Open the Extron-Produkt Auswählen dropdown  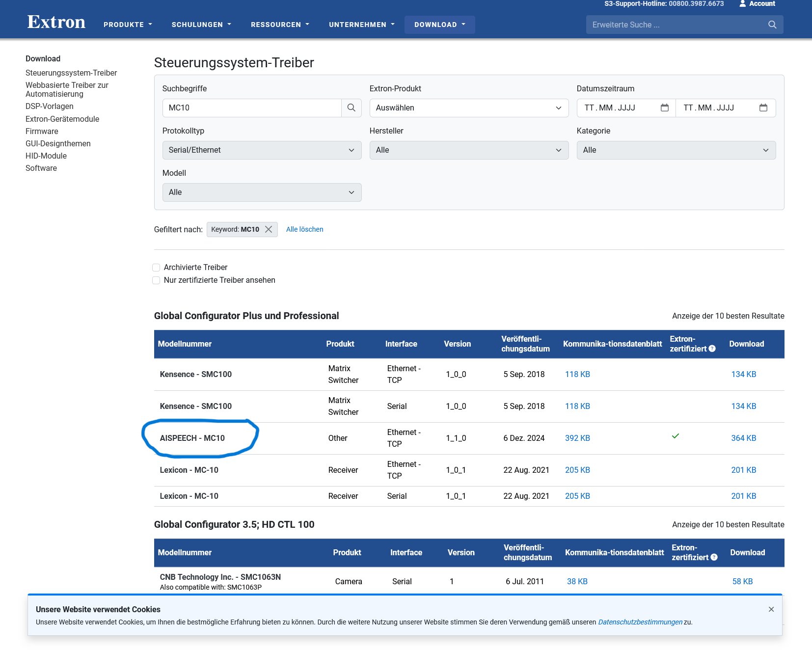pyautogui.click(x=469, y=108)
